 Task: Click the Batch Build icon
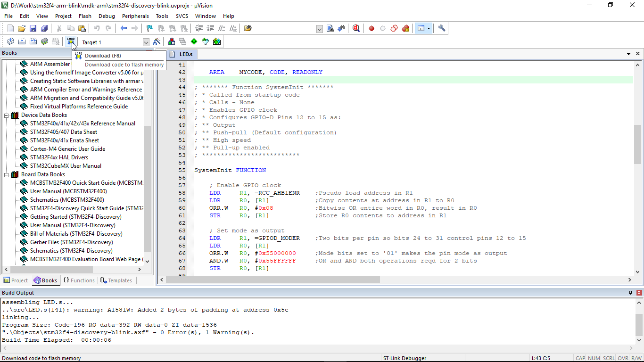point(44,41)
